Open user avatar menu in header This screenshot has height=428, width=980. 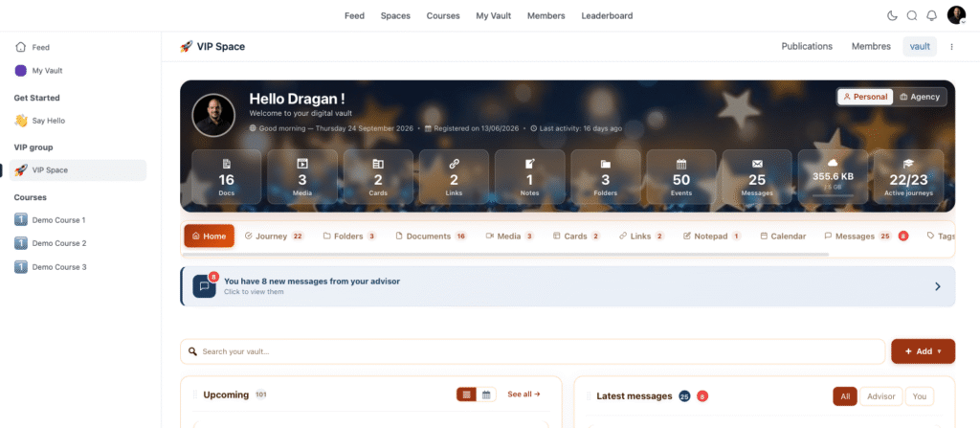click(x=956, y=15)
